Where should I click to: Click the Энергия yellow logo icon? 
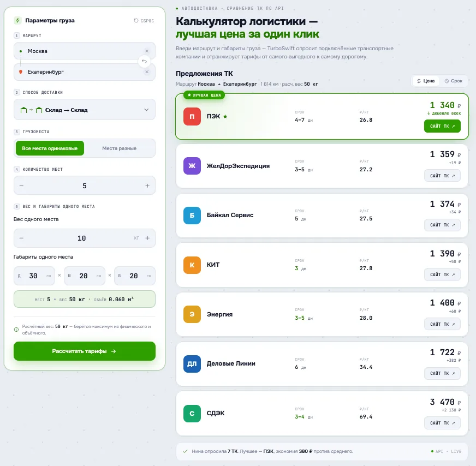tap(192, 314)
